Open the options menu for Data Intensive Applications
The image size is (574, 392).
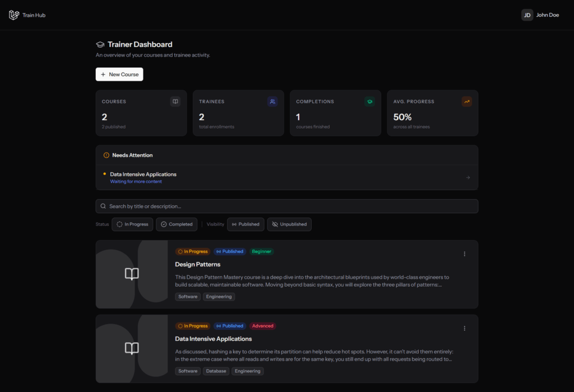click(x=465, y=328)
